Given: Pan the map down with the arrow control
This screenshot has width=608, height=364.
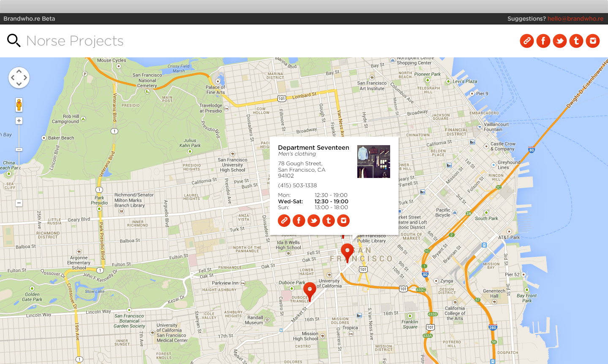Looking at the screenshot, I should [19, 84].
